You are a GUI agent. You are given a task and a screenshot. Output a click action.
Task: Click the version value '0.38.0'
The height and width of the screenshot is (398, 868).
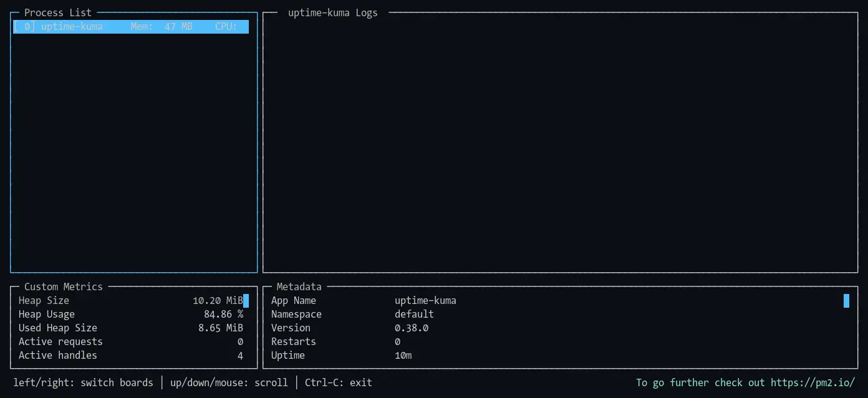click(x=412, y=328)
